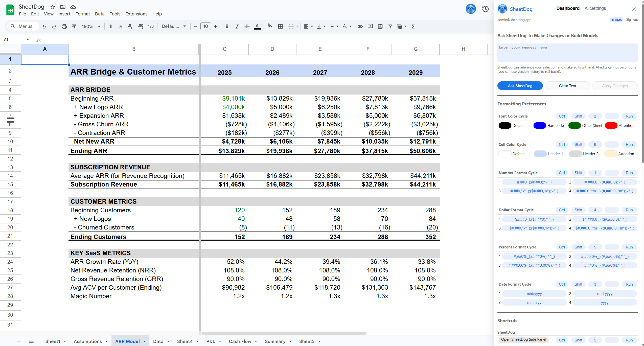644x346 pixels.
Task: Toggle strikethrough formatting
Action: pos(247,26)
